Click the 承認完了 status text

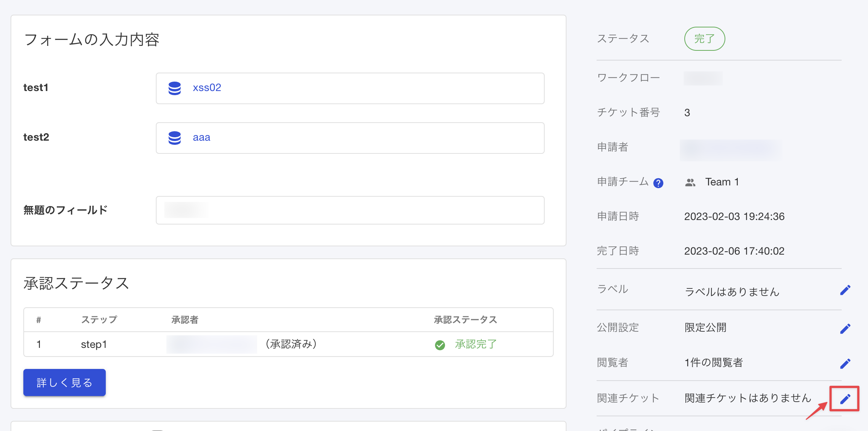(476, 344)
